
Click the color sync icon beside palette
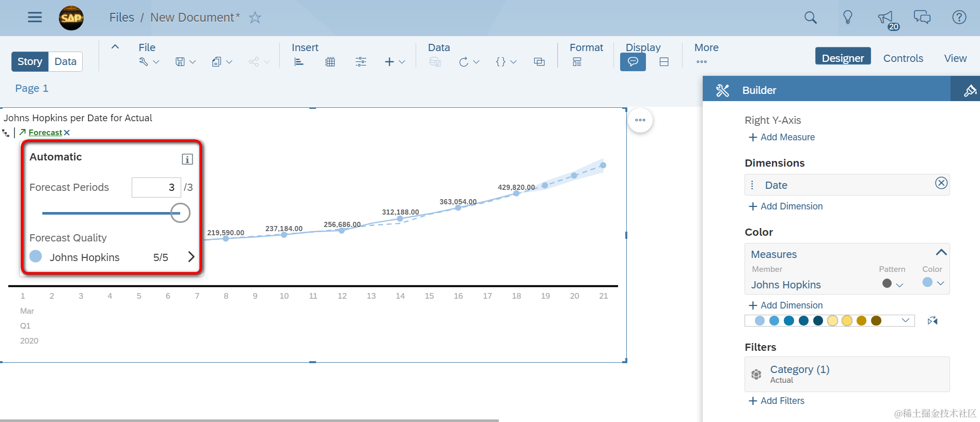coord(932,321)
